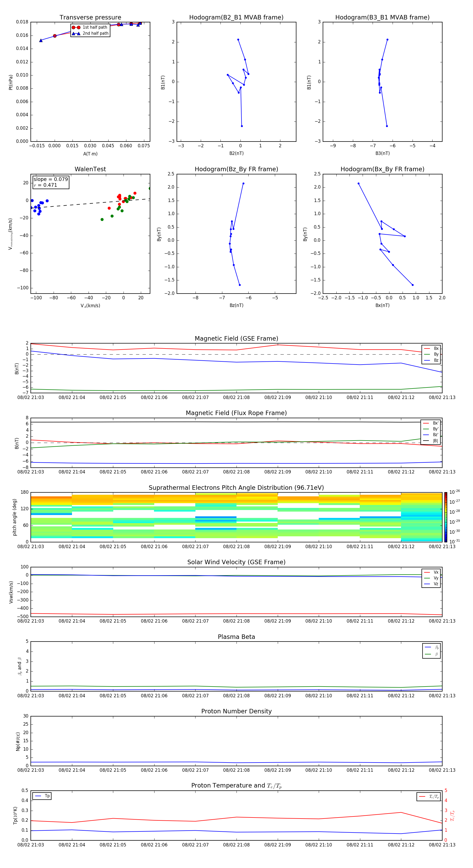The height and width of the screenshot is (868, 473).
Task: Click the 'Hodogram(Bz_By FR frame)' title
Action: (x=236, y=169)
